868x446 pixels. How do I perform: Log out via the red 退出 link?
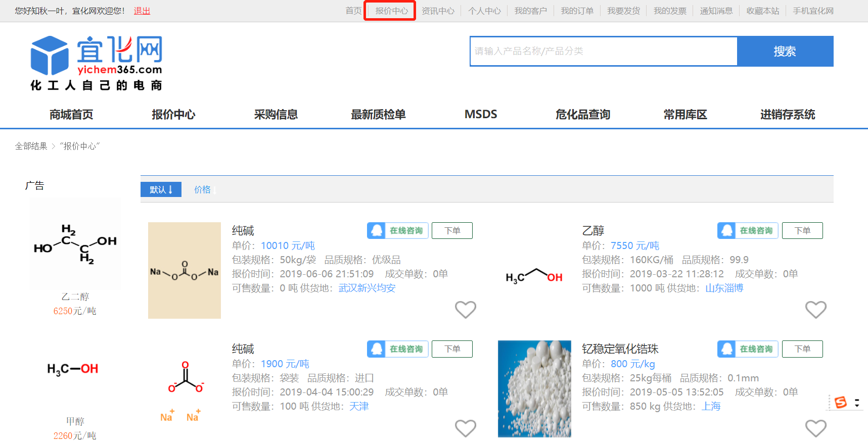142,11
